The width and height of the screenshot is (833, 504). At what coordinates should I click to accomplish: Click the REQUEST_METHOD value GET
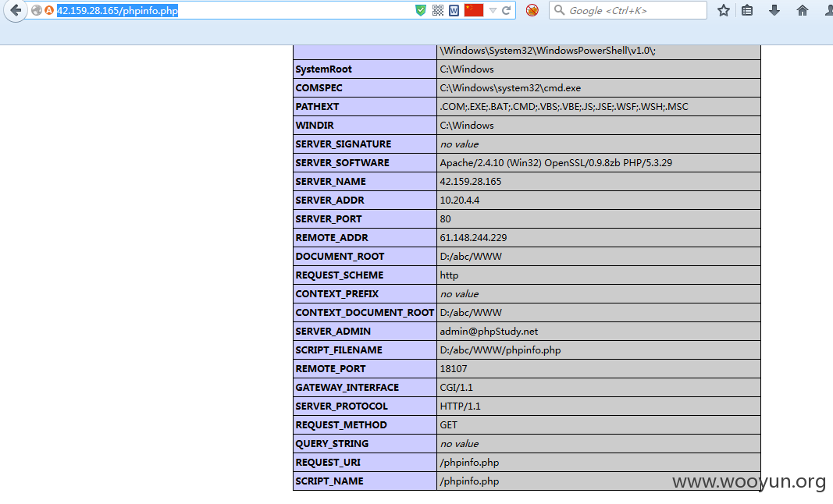448,425
